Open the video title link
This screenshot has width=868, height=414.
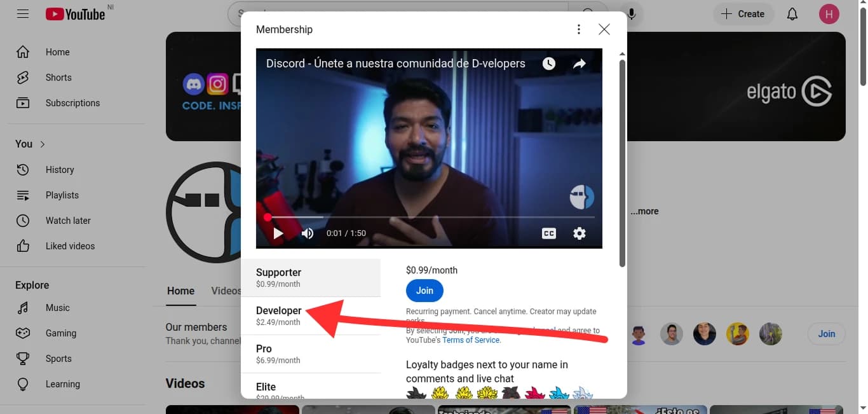tap(396, 64)
